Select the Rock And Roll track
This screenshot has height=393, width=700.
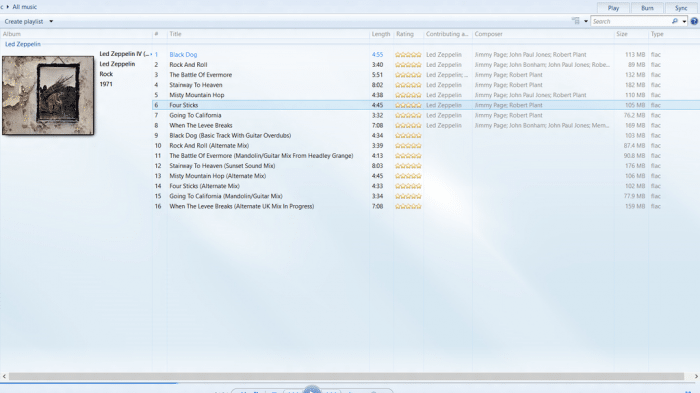point(188,65)
